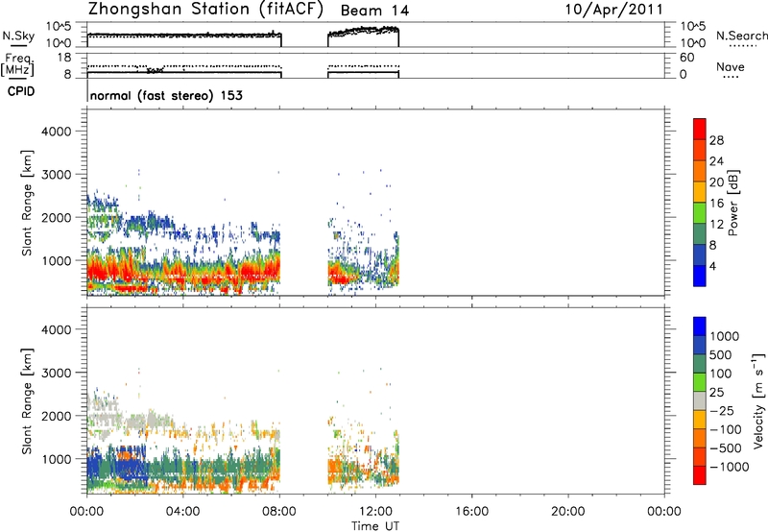The height and width of the screenshot is (532, 768).
Task: Click the 'Power [dB]' color bar label
Action: (733, 203)
